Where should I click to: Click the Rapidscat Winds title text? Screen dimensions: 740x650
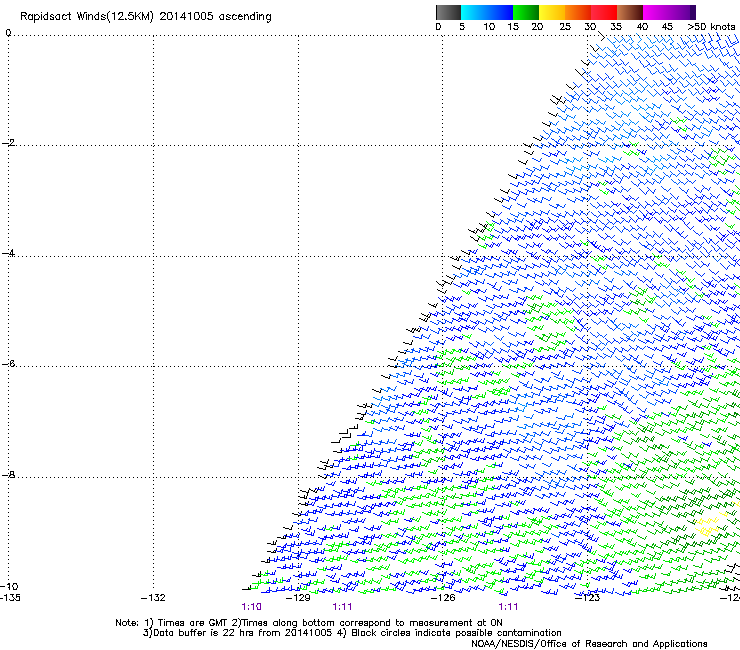[146, 17]
